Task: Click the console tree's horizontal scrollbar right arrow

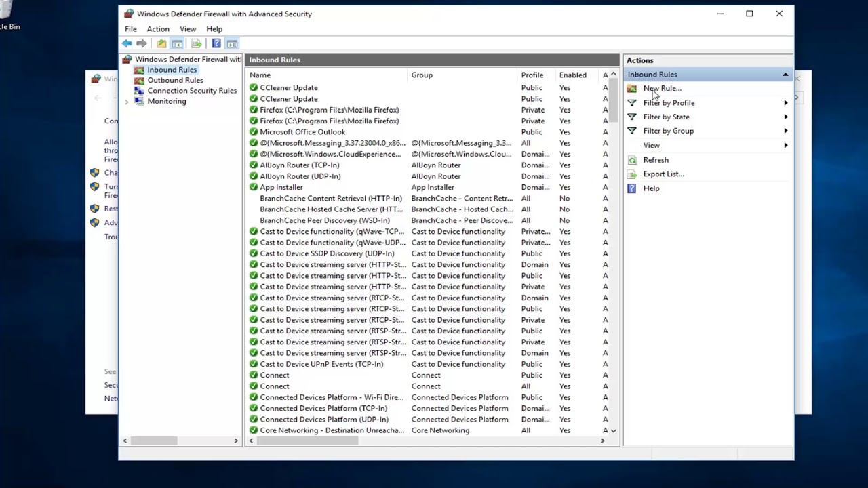Action: coord(236,441)
